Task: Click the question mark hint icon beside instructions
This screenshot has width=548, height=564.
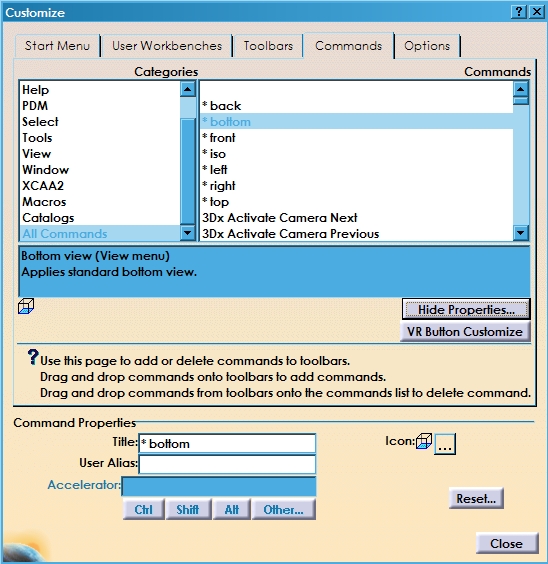Action: [33, 357]
